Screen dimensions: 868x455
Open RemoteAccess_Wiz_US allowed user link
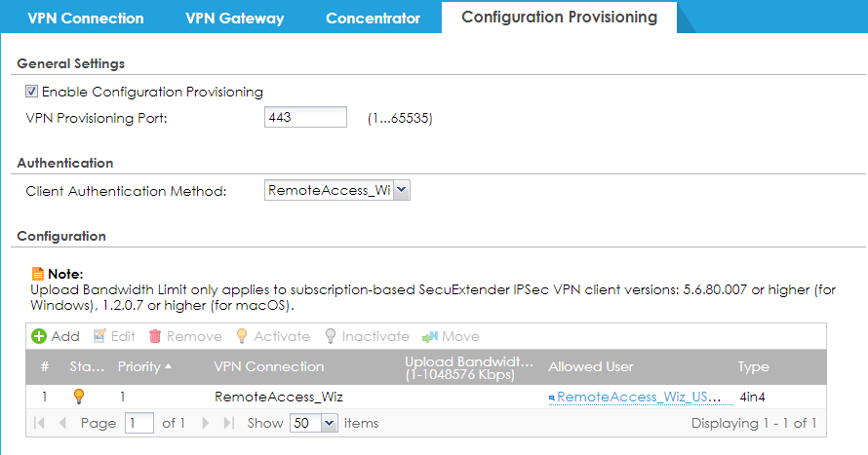point(639,397)
